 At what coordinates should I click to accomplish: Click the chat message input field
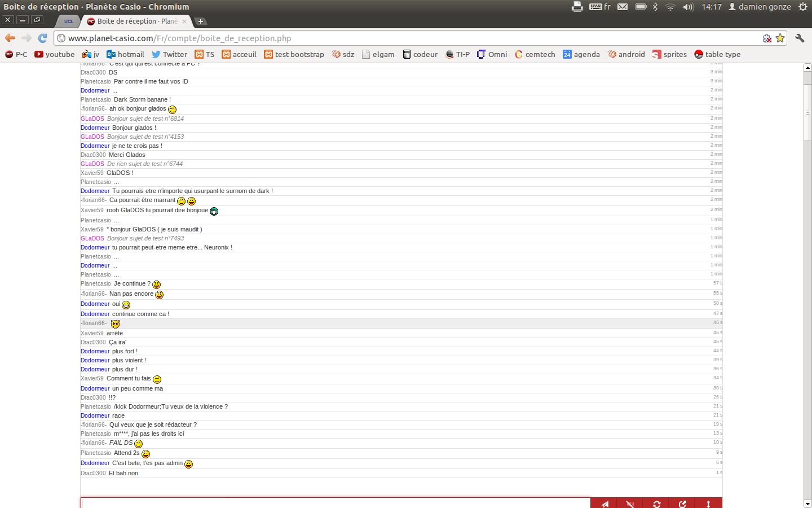[336, 503]
